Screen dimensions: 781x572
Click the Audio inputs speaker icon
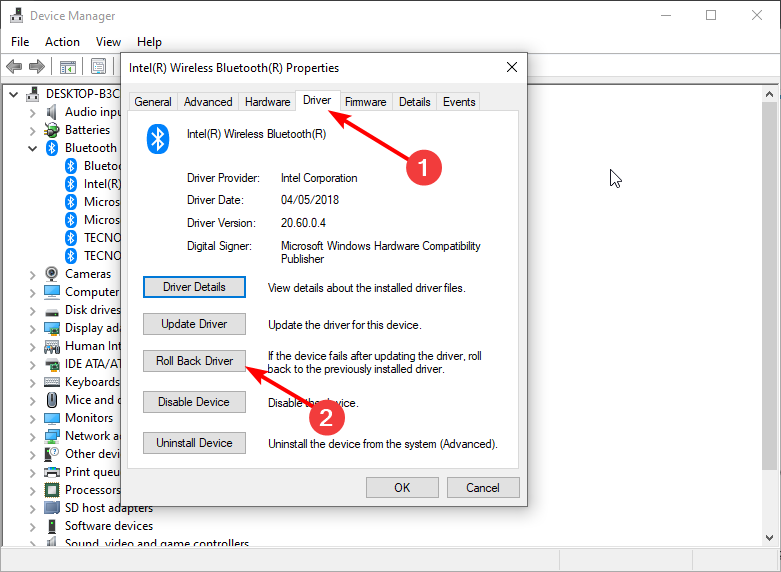pyautogui.click(x=51, y=112)
